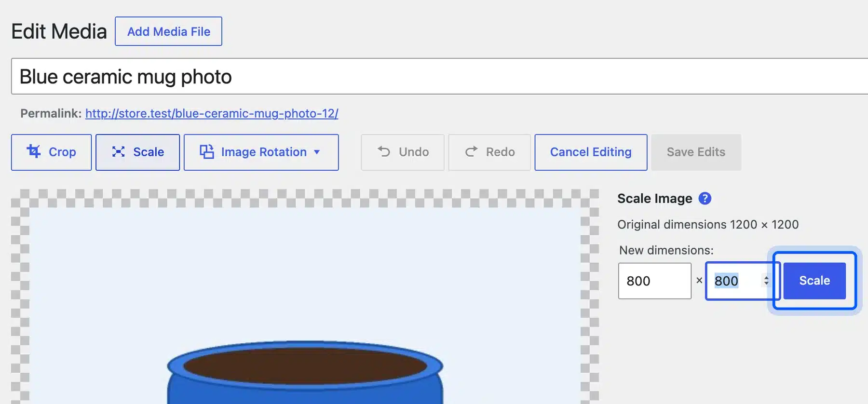Viewport: 868px width, 404px height.
Task: Click the title field reading Blue ceramic mug photo
Action: coord(439,76)
